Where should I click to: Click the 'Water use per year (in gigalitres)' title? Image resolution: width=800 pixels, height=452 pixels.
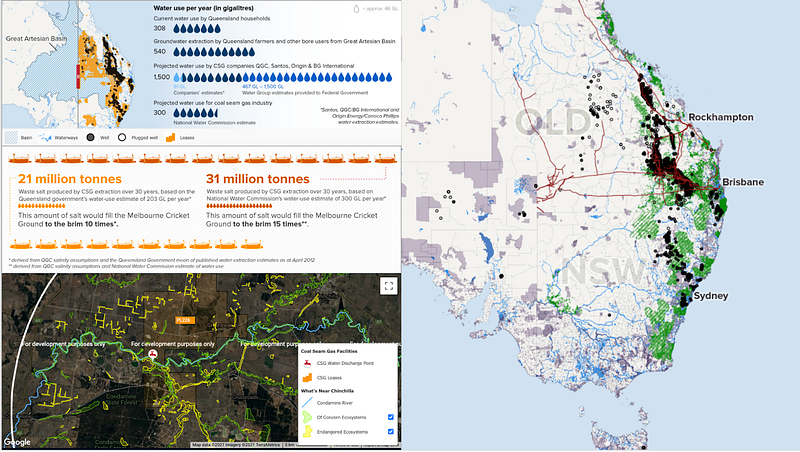click(x=204, y=8)
